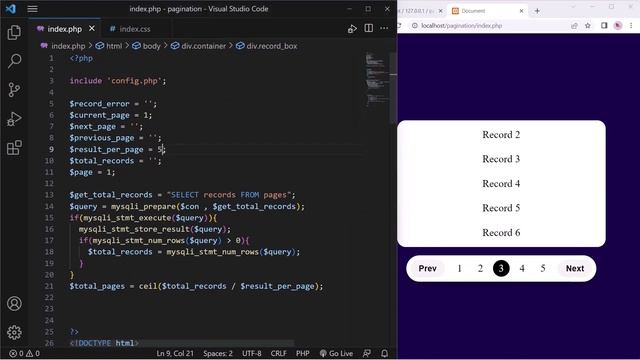Click the Next pagination button
The width and height of the screenshot is (640, 360).
coord(575,269)
